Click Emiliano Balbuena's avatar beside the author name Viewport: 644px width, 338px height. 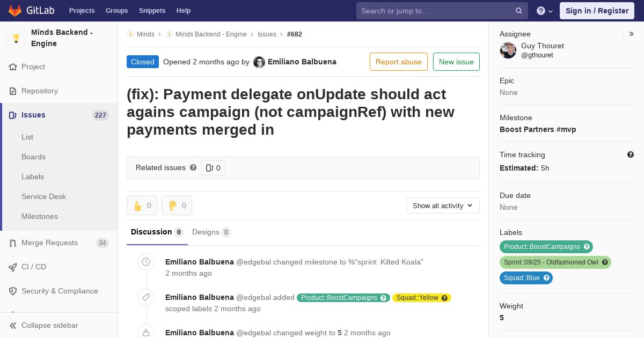pos(259,62)
